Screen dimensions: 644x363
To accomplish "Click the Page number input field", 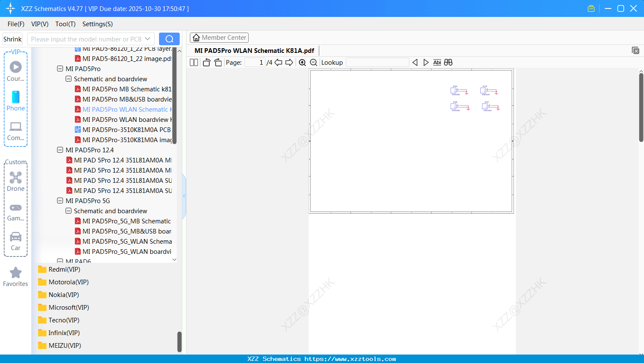I will (255, 63).
